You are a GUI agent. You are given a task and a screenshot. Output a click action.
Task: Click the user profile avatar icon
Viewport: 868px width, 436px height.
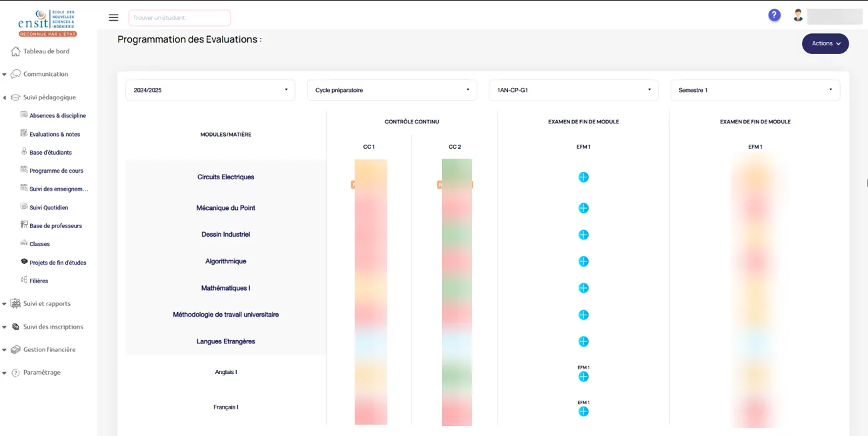(x=798, y=15)
